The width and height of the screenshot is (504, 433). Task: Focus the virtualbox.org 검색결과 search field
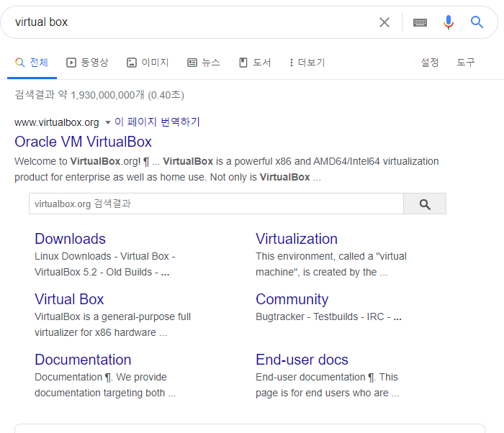(216, 204)
